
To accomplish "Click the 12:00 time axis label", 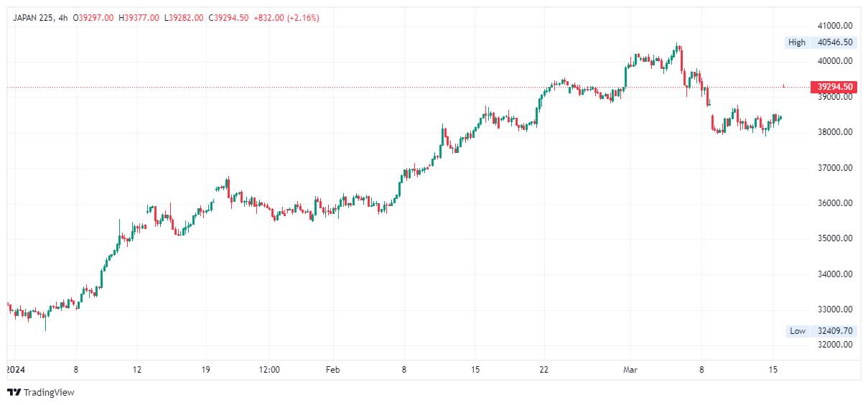I will point(269,370).
